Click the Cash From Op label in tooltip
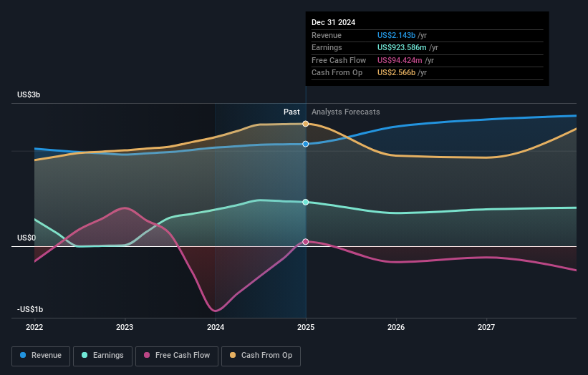The height and width of the screenshot is (375, 588). point(337,73)
